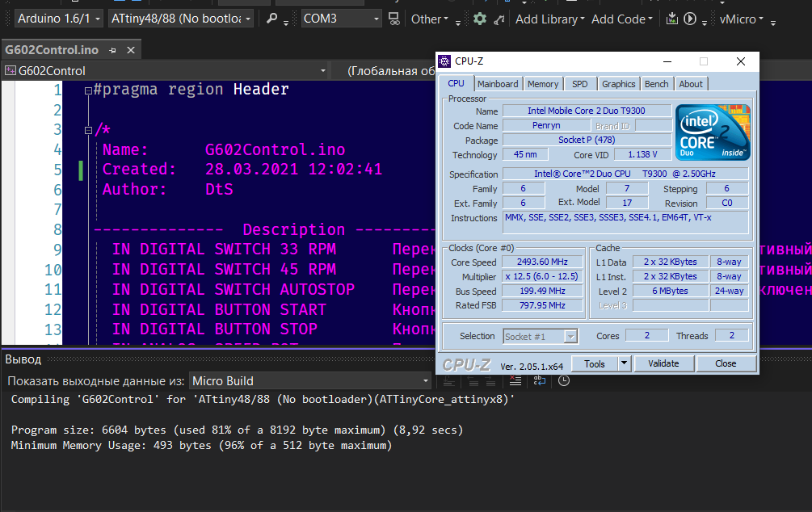The image size is (812, 512).
Task: Click the Tools button in CPU-Z
Action: (x=595, y=364)
